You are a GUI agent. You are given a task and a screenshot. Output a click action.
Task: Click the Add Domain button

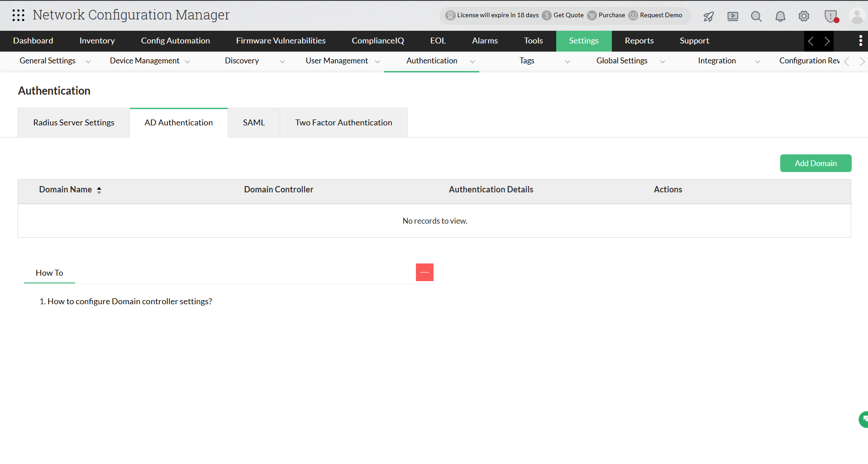[x=816, y=163]
